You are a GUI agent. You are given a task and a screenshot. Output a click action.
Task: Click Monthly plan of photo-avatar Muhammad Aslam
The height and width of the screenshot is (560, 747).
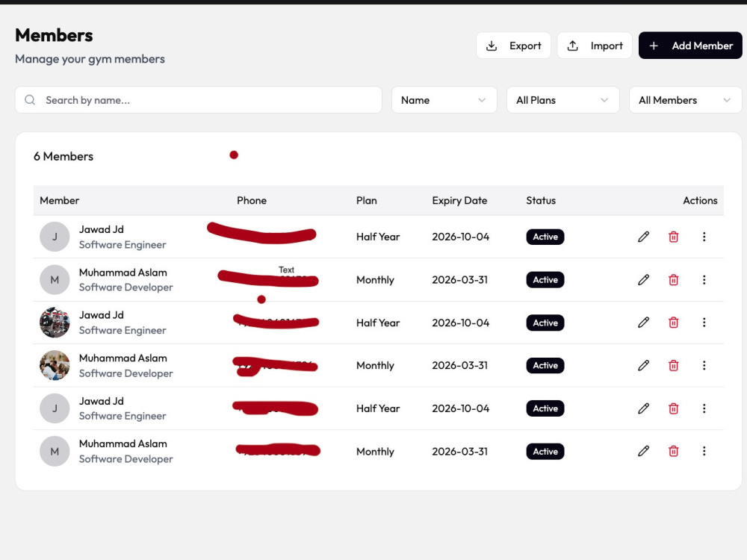coord(375,365)
